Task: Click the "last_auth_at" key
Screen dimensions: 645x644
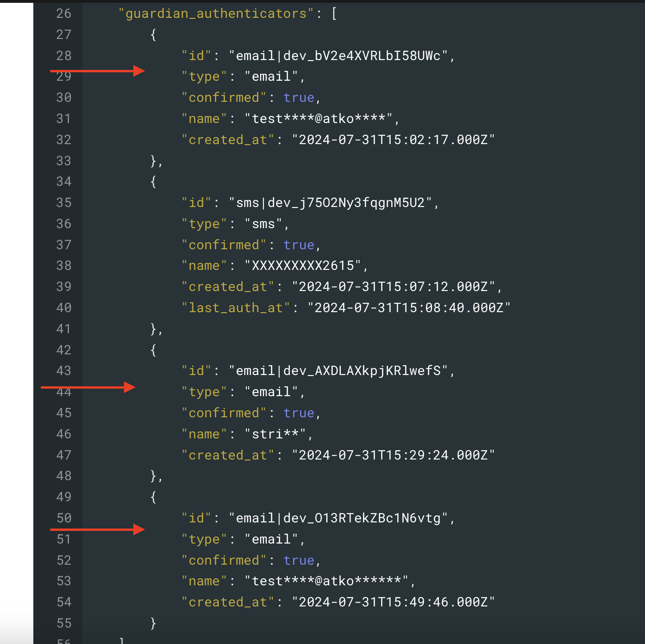Action: (236, 308)
